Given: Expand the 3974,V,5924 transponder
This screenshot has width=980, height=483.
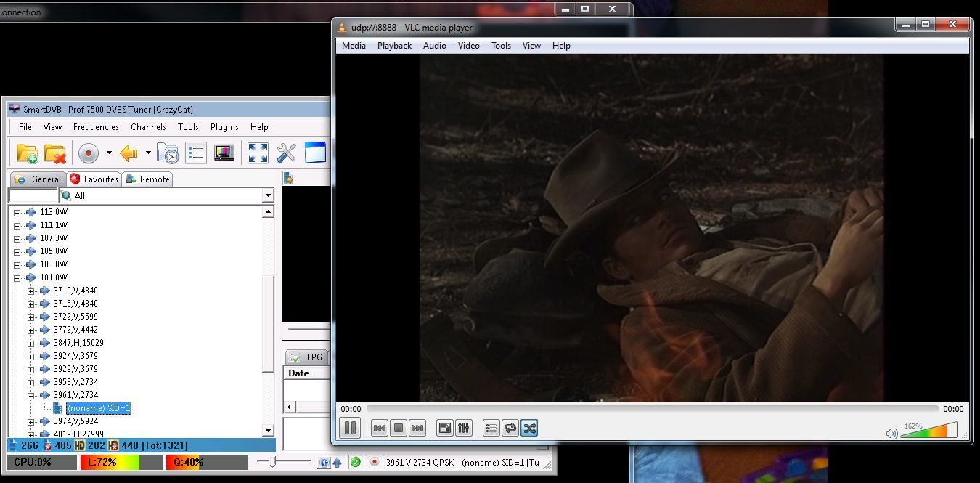Looking at the screenshot, I should point(30,421).
